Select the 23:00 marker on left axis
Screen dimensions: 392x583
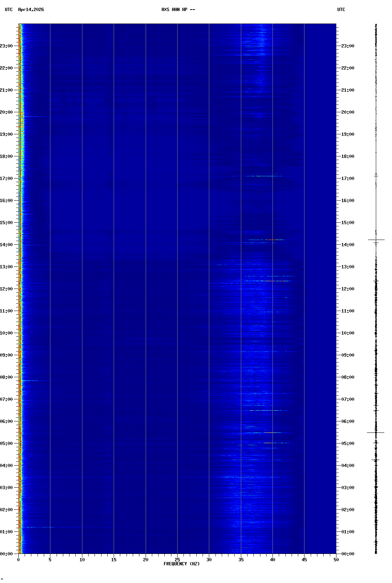pyautogui.click(x=7, y=46)
